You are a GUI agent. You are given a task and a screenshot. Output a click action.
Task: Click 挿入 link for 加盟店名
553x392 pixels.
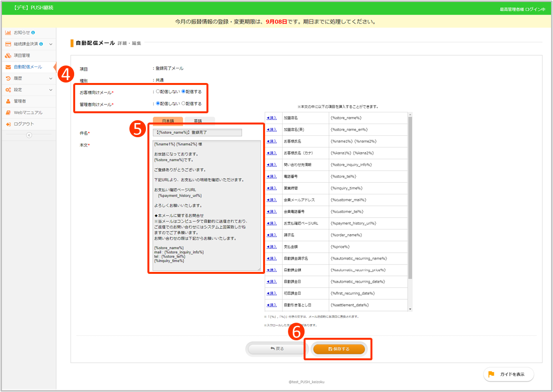[x=272, y=118]
